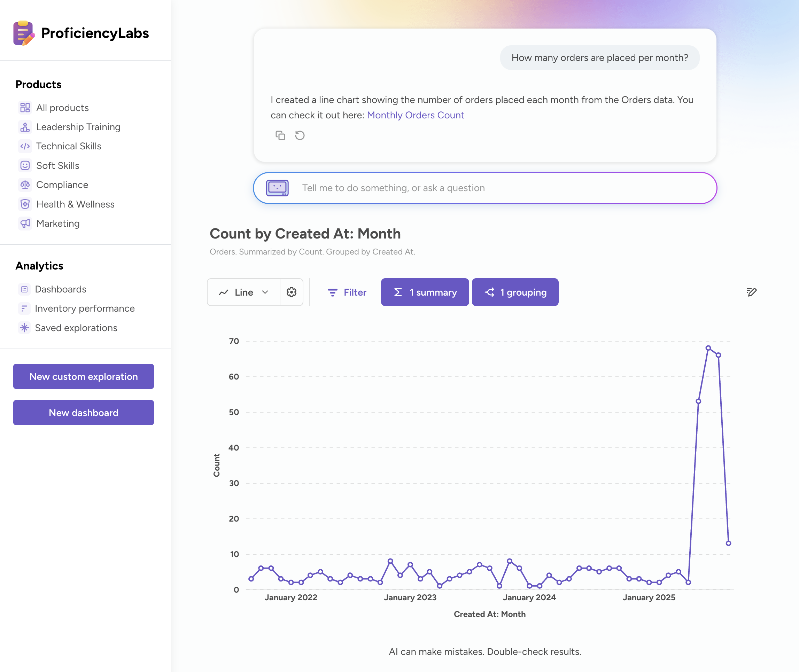Screen dimensions: 799x672
Task: Open the 1 summary selector
Action: coord(425,292)
